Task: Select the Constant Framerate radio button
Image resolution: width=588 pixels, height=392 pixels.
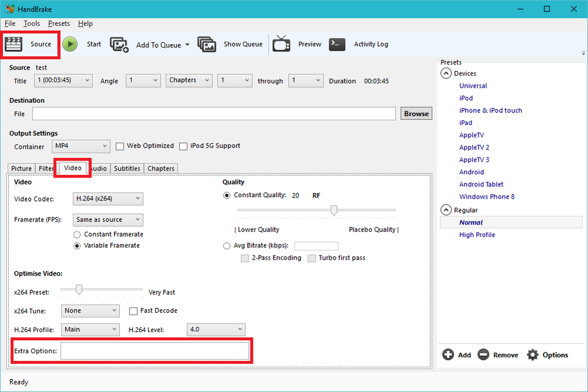Action: [77, 234]
